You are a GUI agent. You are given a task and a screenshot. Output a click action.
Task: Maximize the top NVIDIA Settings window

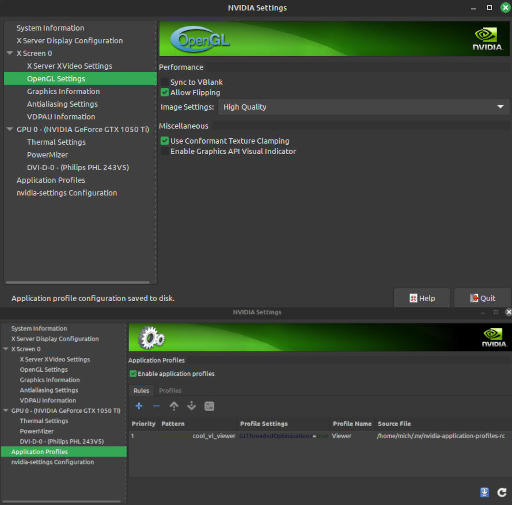[489, 8]
